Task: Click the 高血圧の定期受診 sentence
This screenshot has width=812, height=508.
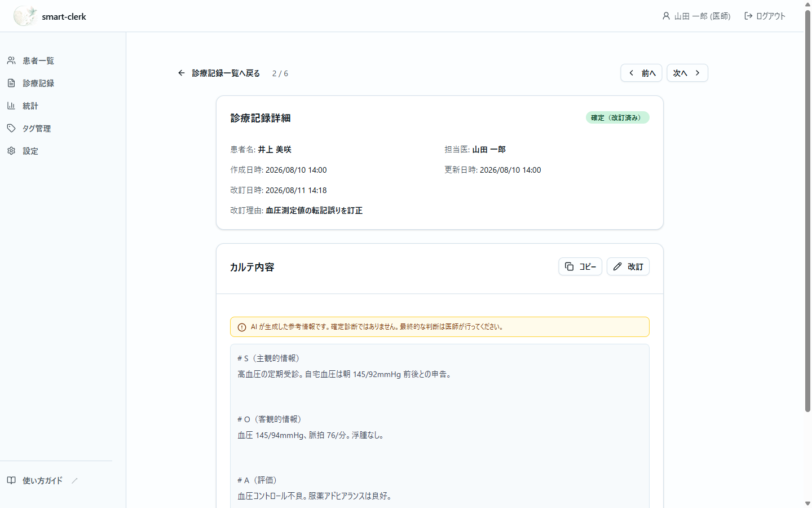Action: (345, 374)
